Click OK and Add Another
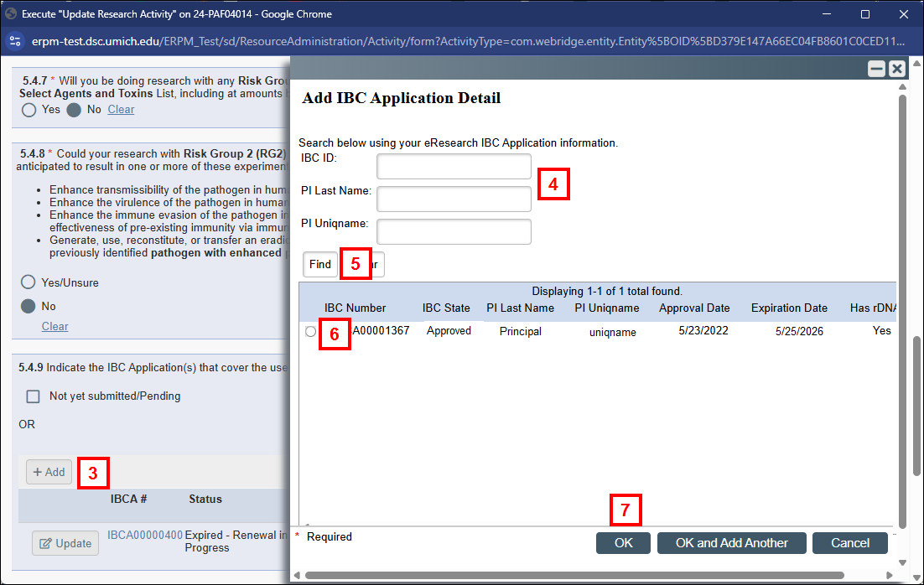This screenshot has height=585, width=924. [731, 542]
